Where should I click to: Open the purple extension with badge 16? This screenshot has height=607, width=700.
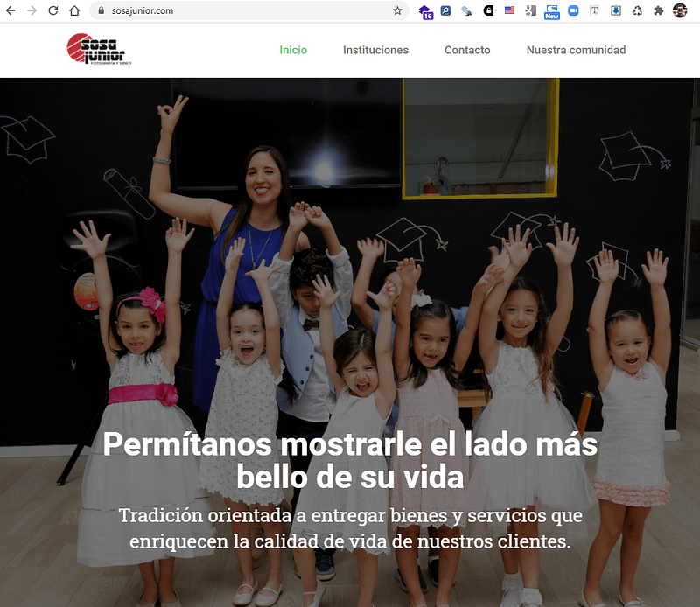click(425, 12)
